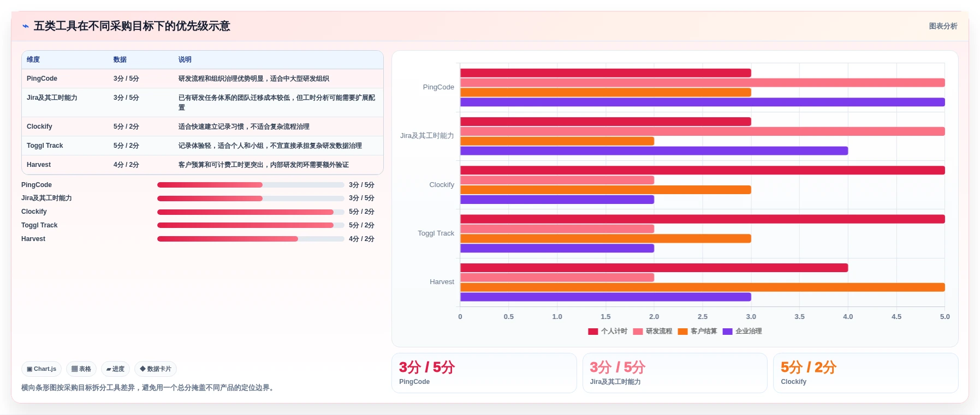
Task: Toggle the 企业治理 legend swatch
Action: [x=727, y=332]
